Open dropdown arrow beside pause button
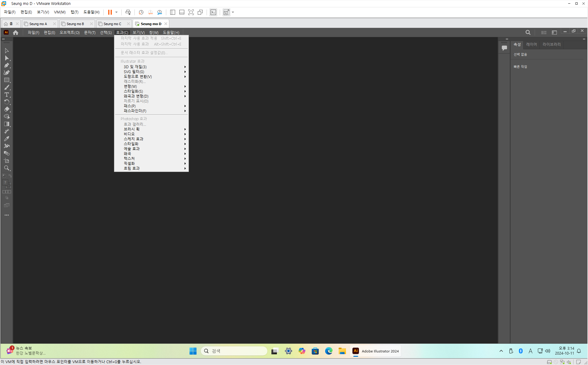588x365 pixels. point(116,12)
